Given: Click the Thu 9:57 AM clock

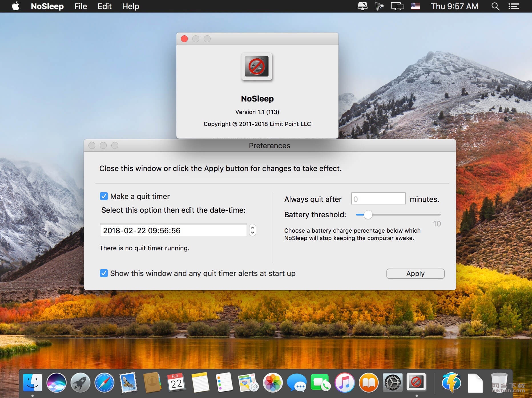Looking at the screenshot, I should click(454, 6).
